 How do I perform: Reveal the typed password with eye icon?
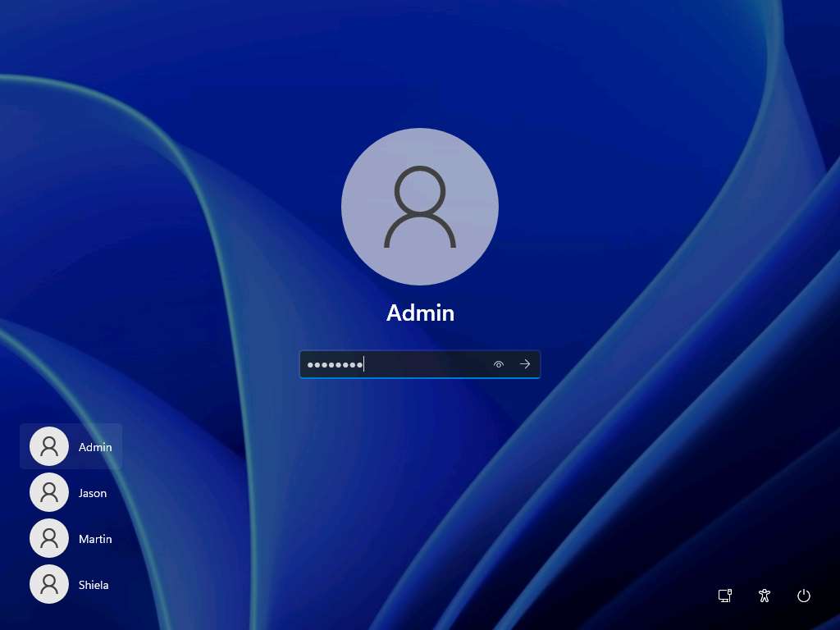click(498, 364)
